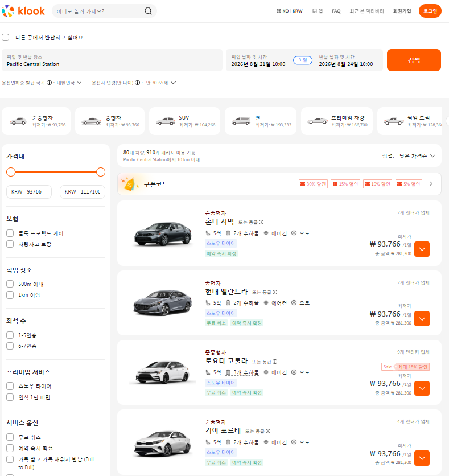Screen dimensions: 449x476
Task: Click info icon beside 혼다 시빅 또는 동급
Action: 261,222
